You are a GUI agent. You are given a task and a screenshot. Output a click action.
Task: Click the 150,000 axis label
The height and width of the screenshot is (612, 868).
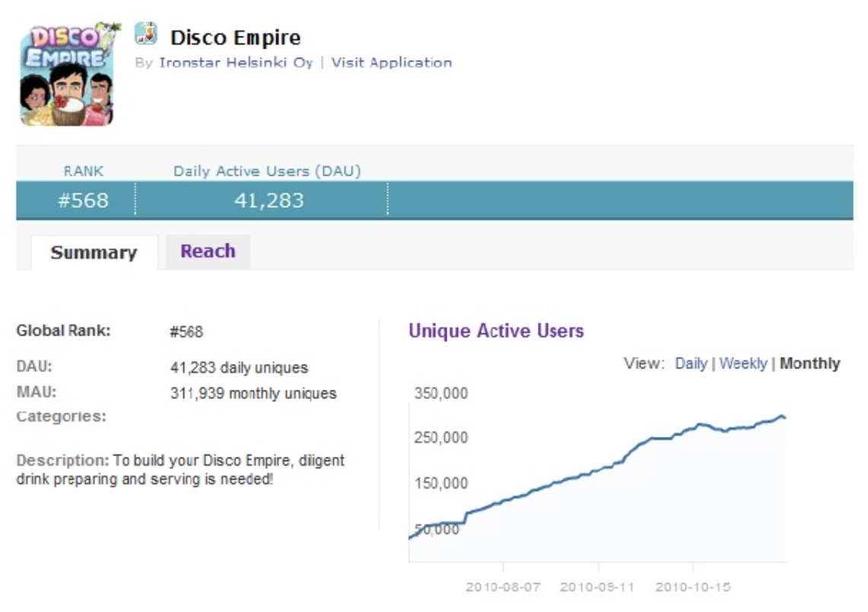click(440, 483)
